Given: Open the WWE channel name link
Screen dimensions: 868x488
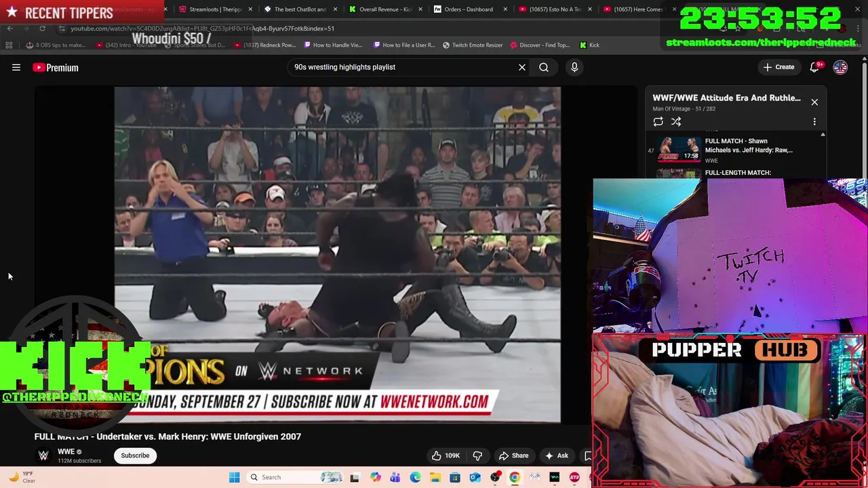Looking at the screenshot, I should tap(66, 451).
